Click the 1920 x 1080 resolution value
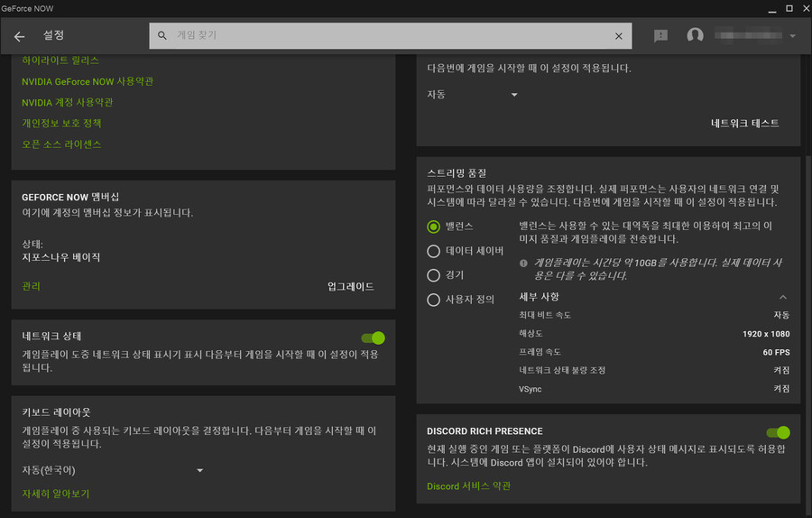Image resolution: width=812 pixels, height=518 pixels. tap(766, 334)
